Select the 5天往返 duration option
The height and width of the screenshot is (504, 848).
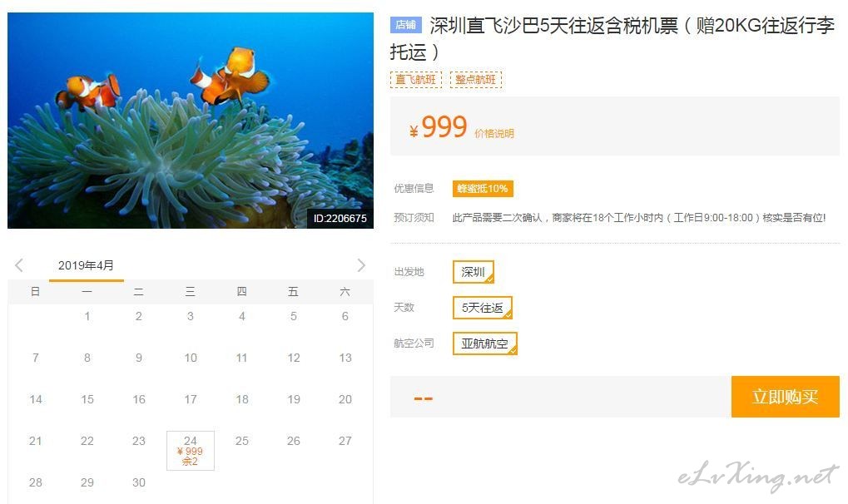click(x=483, y=308)
